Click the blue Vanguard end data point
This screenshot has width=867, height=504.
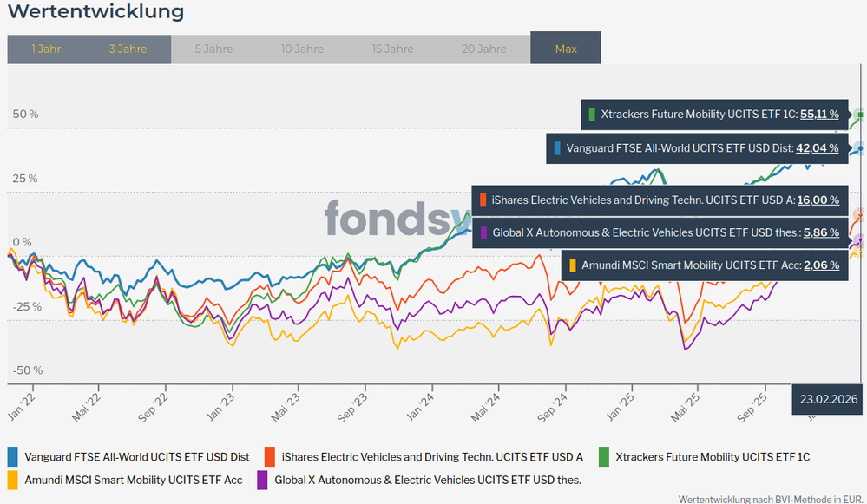pos(860,147)
